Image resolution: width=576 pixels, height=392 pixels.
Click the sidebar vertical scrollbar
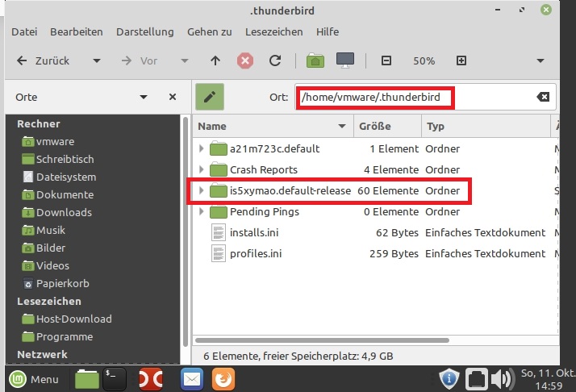point(186,231)
